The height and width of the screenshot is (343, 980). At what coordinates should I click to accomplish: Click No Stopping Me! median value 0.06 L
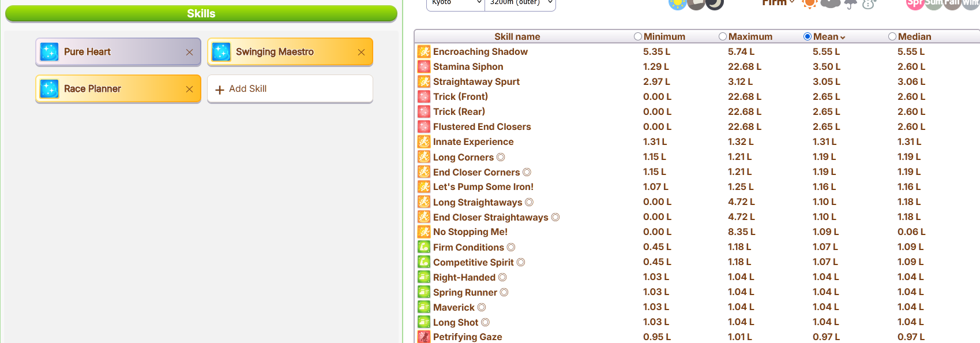coord(911,232)
